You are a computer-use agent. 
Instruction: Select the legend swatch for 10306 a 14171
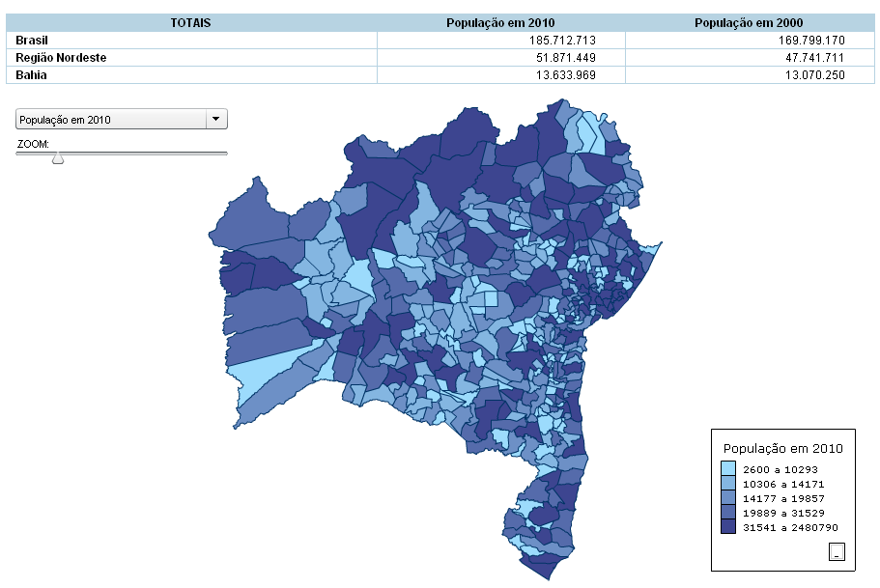coord(728,484)
